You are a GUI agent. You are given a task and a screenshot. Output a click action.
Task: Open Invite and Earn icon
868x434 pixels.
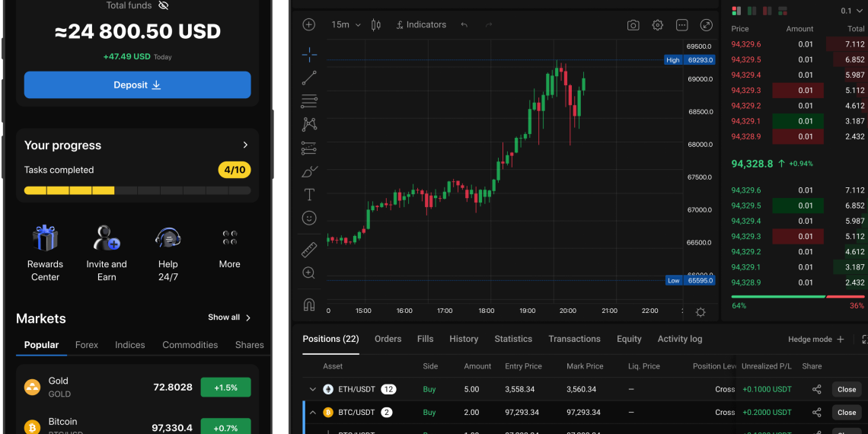click(107, 238)
